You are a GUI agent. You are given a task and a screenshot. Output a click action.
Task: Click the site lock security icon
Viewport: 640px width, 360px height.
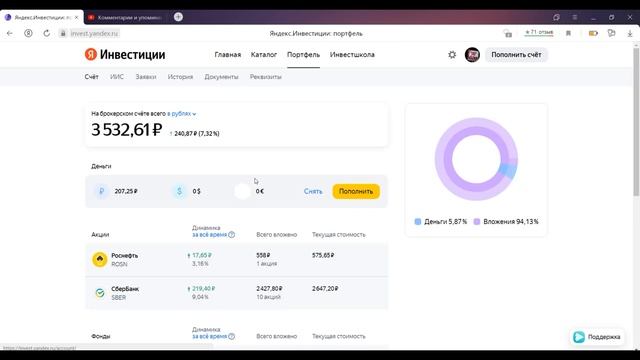(x=63, y=33)
